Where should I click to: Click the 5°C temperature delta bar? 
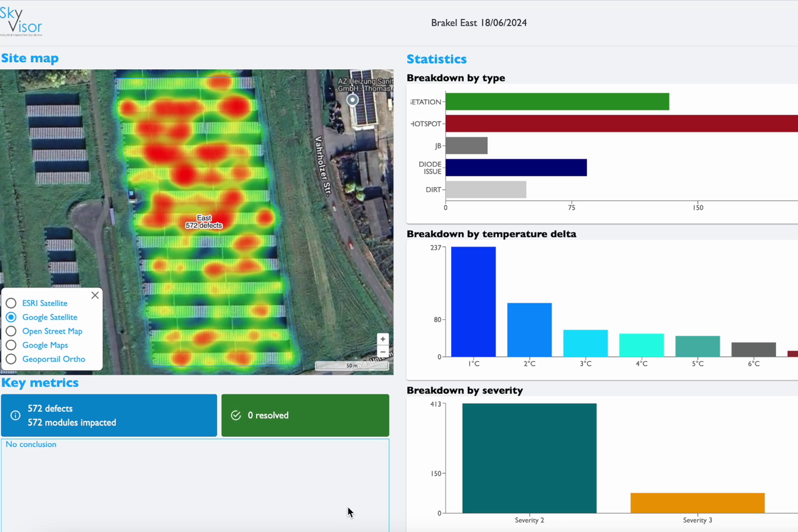coord(697,346)
